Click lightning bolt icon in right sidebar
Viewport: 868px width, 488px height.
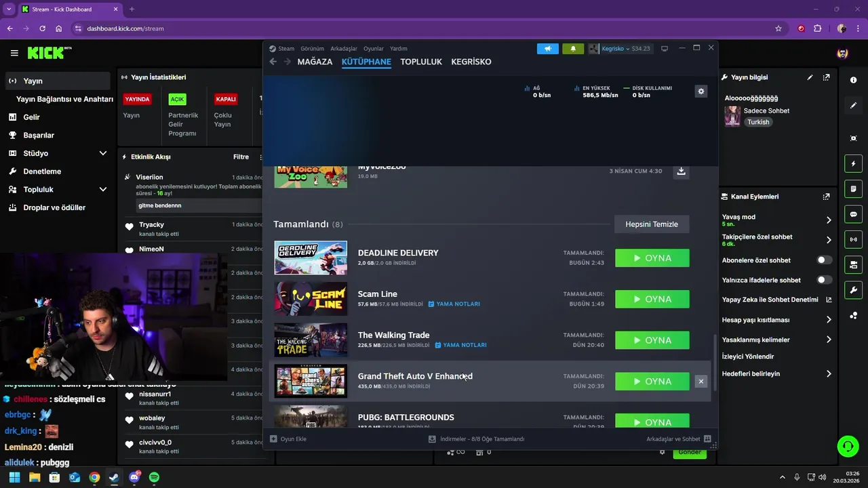853,163
